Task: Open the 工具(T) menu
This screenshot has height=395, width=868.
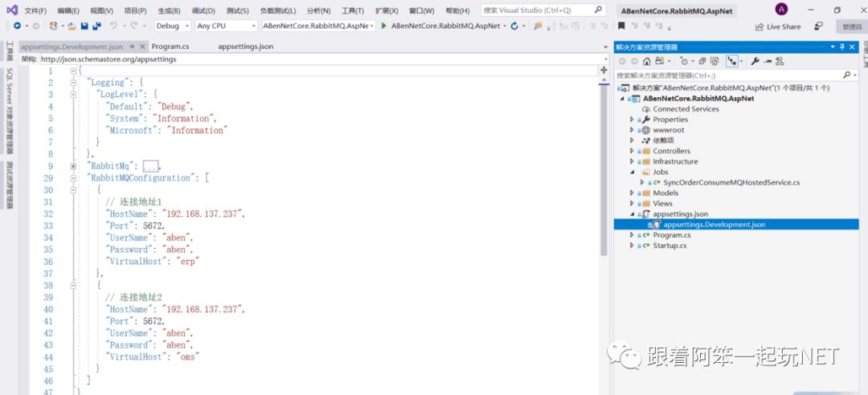Action: [x=353, y=10]
